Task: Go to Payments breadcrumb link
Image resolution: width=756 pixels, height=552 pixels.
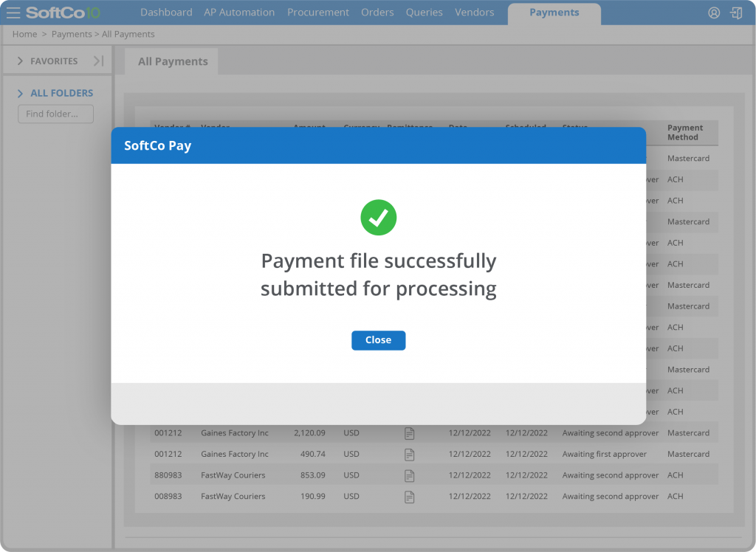Action: coord(72,34)
